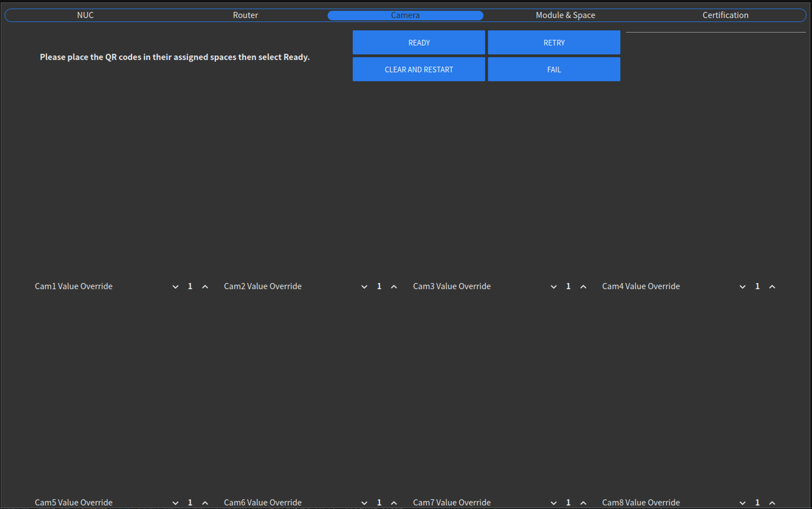Select the Certification tab
The width and height of the screenshot is (812, 509).
pos(725,15)
